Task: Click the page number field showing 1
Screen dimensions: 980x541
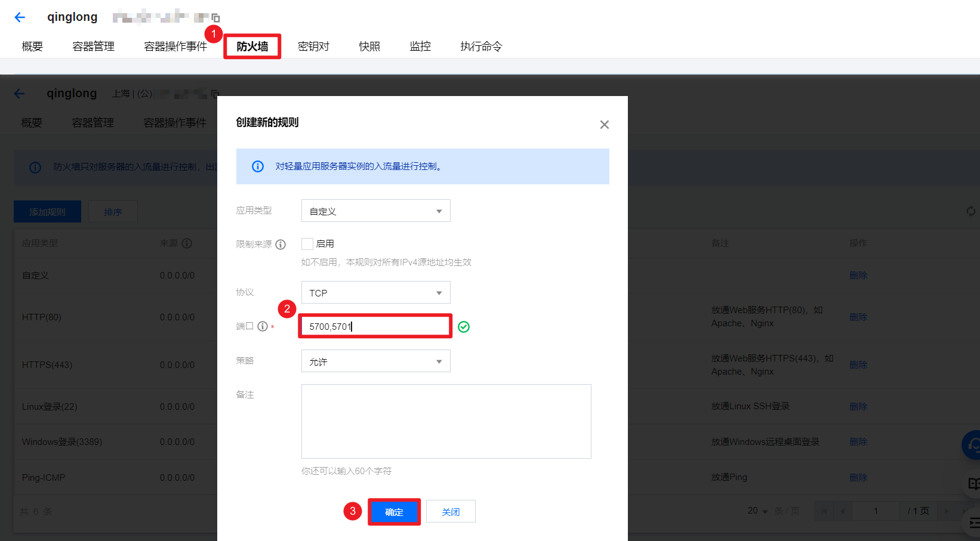Action: (876, 511)
